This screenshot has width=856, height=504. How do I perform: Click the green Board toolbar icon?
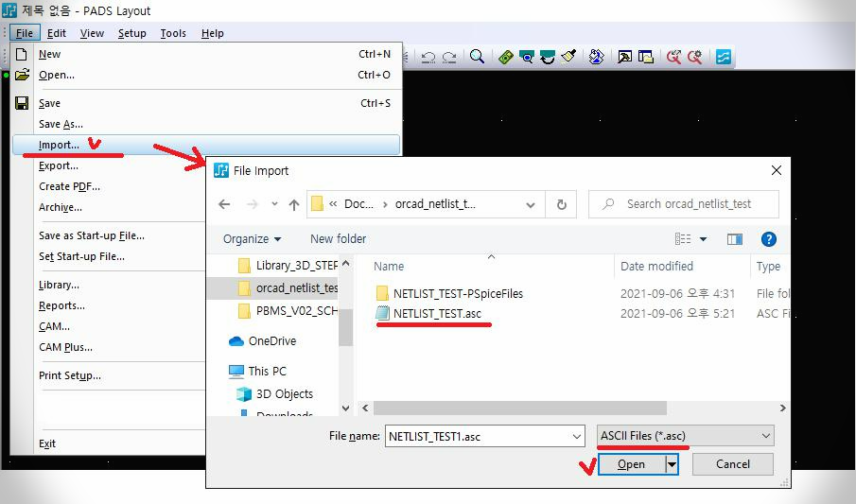[505, 57]
